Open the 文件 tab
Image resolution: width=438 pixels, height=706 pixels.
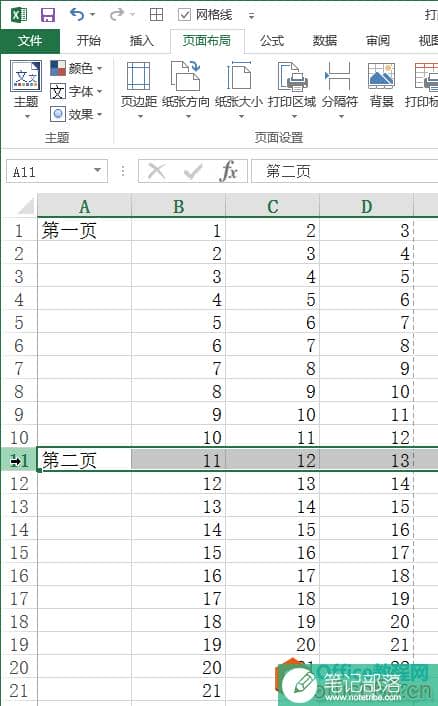pos(30,41)
